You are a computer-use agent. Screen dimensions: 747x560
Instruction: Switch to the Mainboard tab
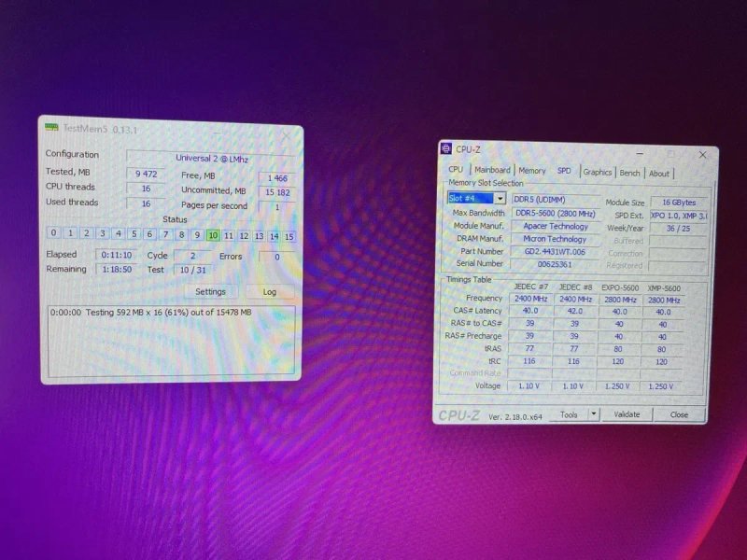tap(492, 170)
